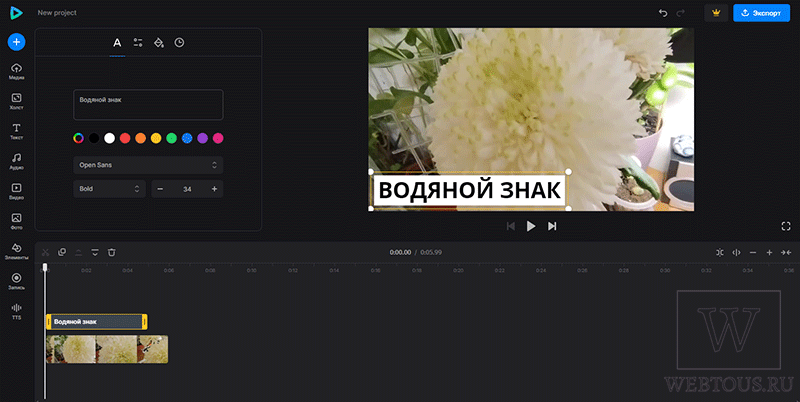Open the Холст canvas panel
The height and width of the screenshot is (402, 800).
16,101
